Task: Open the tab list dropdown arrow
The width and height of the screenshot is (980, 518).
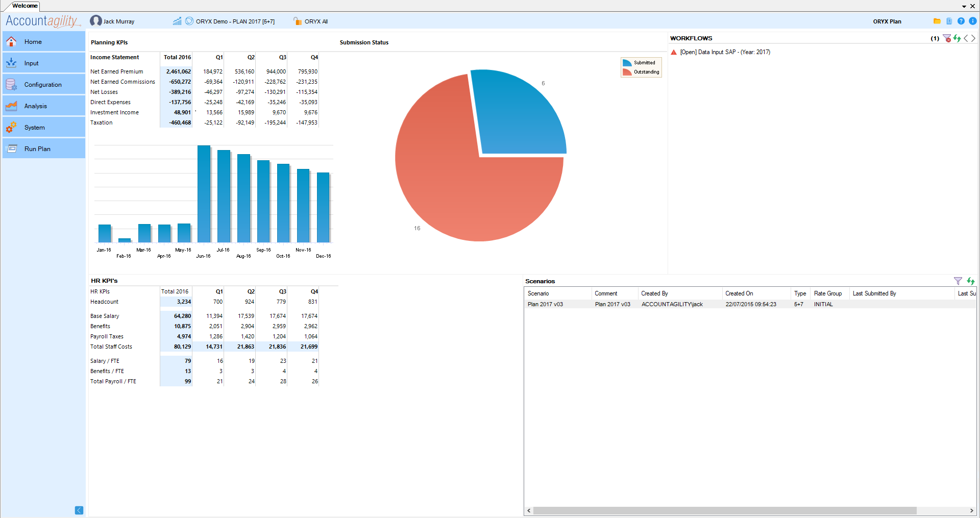Action: (964, 6)
